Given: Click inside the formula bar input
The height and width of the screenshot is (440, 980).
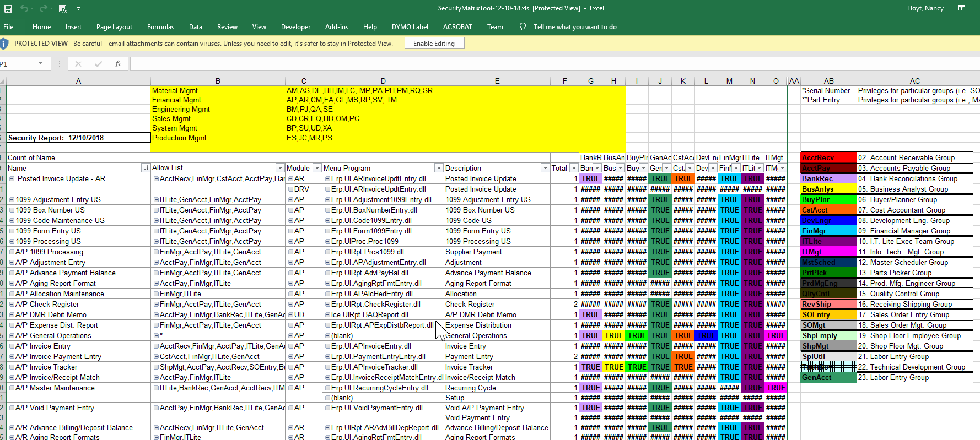Looking at the screenshot, I should pos(554,64).
